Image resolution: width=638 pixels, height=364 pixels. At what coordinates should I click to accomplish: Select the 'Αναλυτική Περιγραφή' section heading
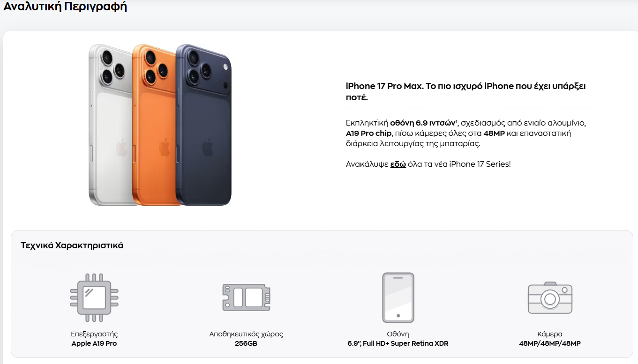point(65,7)
